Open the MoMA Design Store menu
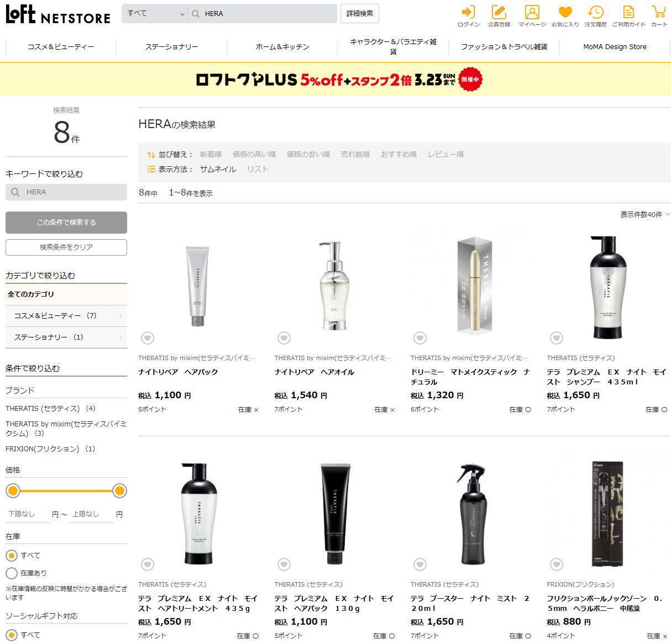The height and width of the screenshot is (644, 671). point(615,47)
